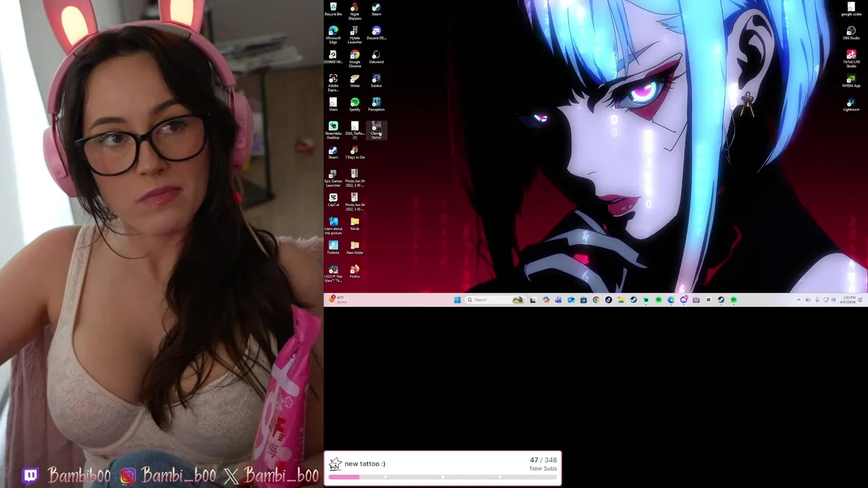Open the weather widget on taskbar
This screenshot has width=868, height=488.
tap(337, 299)
